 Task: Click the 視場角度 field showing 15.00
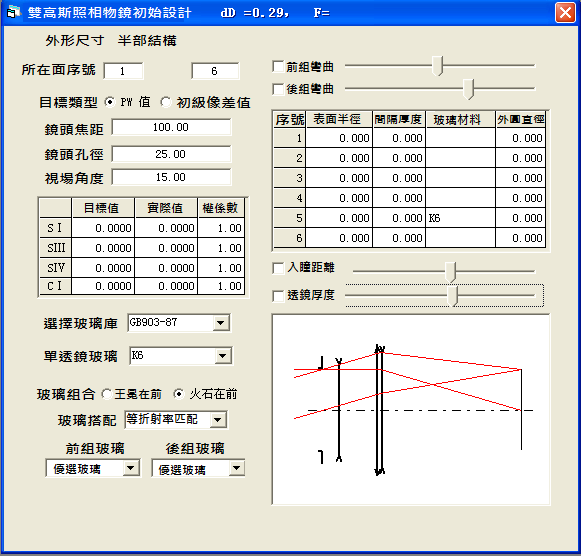(x=171, y=177)
